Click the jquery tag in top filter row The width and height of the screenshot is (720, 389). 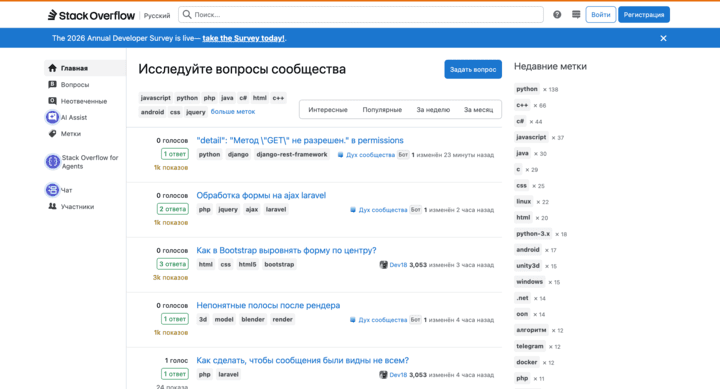pyautogui.click(x=196, y=112)
